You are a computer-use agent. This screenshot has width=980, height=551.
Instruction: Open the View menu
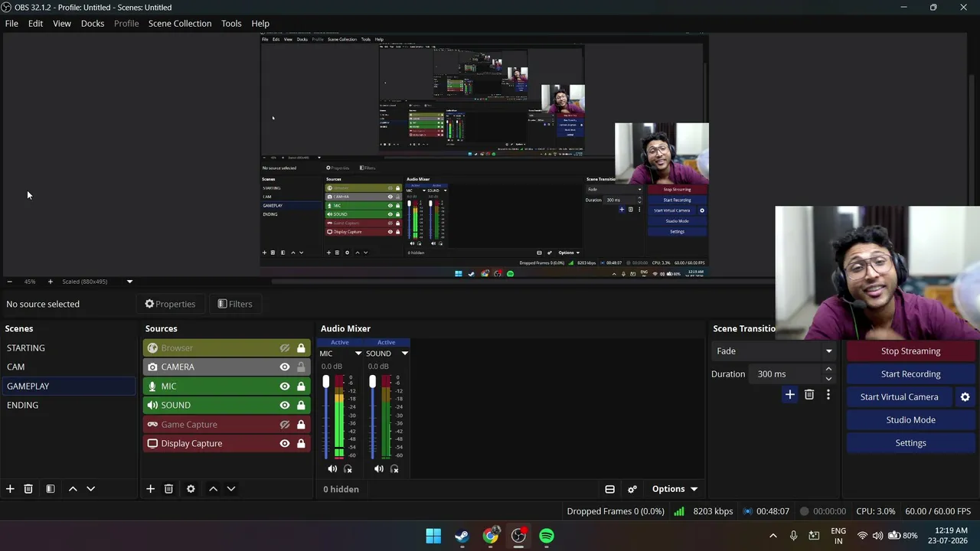tap(62, 24)
